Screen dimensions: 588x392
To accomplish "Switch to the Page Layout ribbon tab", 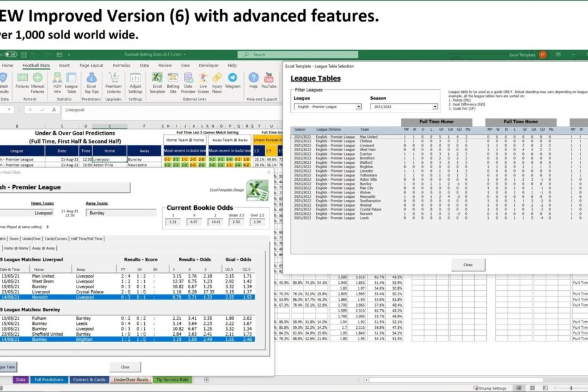I will tap(92, 65).
